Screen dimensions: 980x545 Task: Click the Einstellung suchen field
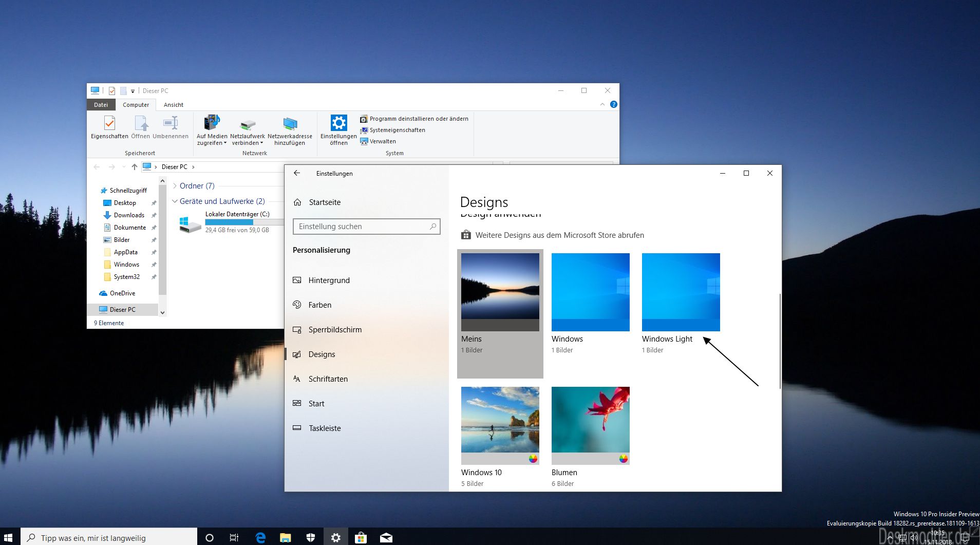pyautogui.click(x=366, y=227)
